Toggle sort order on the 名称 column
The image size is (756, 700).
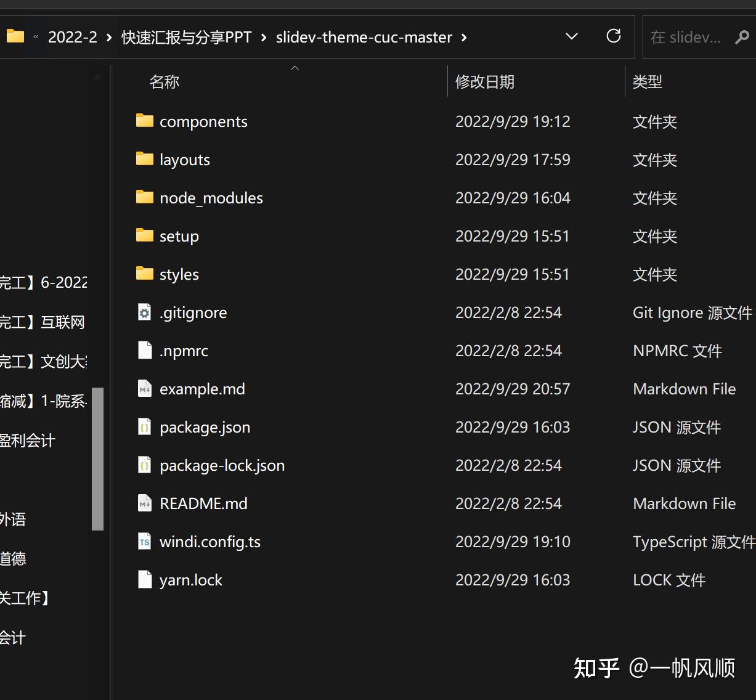pyautogui.click(x=165, y=81)
